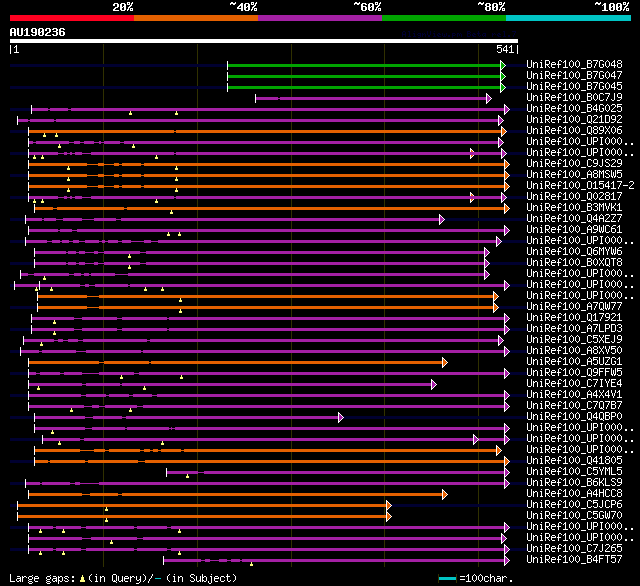
Task: Select the UniRef100_C7Q7B7 label
Action: tap(574, 405)
